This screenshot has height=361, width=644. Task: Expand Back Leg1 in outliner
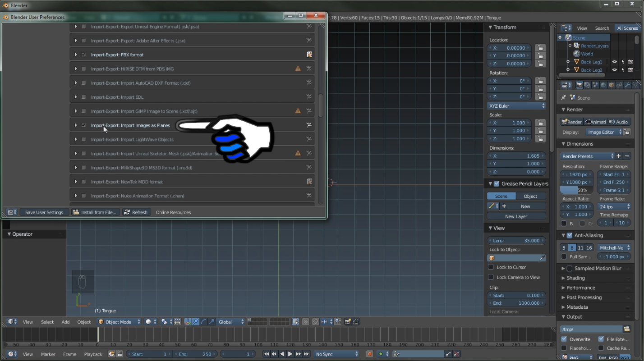click(568, 62)
